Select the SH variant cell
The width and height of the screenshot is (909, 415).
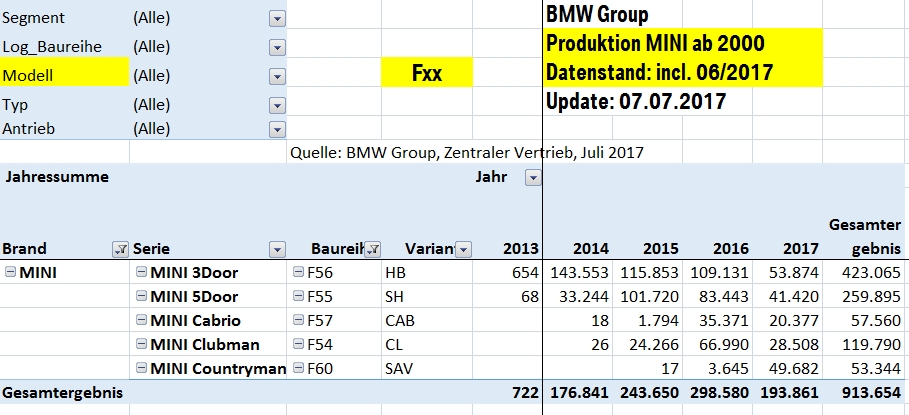pos(427,296)
